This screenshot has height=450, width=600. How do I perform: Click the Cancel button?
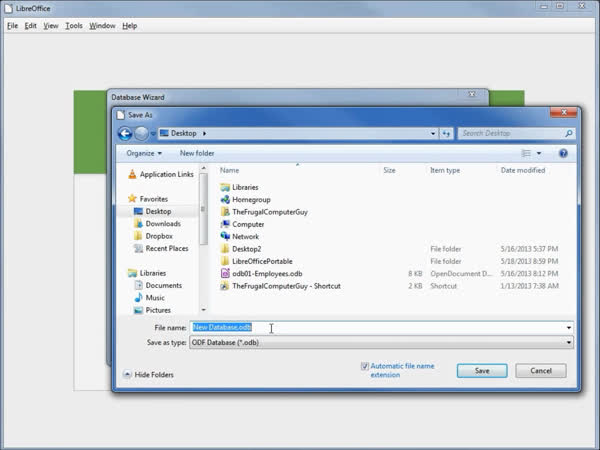coord(540,370)
